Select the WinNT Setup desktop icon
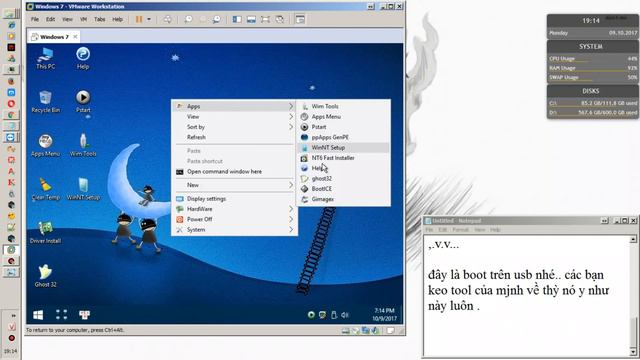640x360 pixels. (83, 189)
